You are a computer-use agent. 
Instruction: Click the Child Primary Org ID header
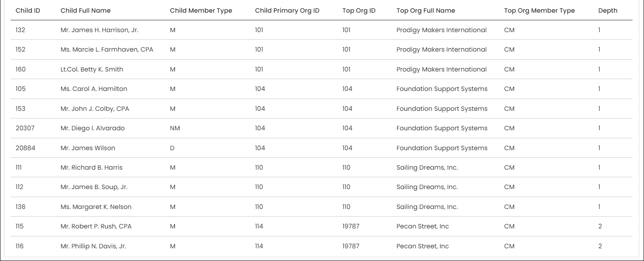pyautogui.click(x=287, y=11)
